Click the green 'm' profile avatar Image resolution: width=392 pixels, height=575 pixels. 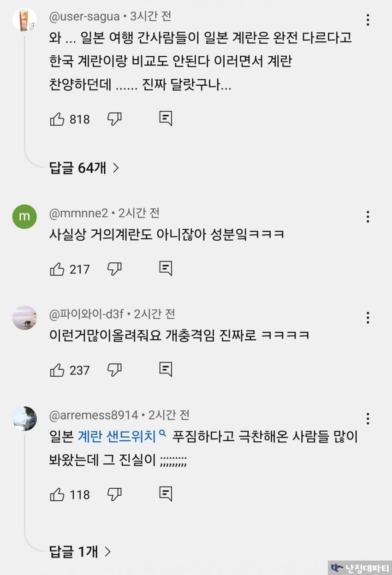coord(24,216)
